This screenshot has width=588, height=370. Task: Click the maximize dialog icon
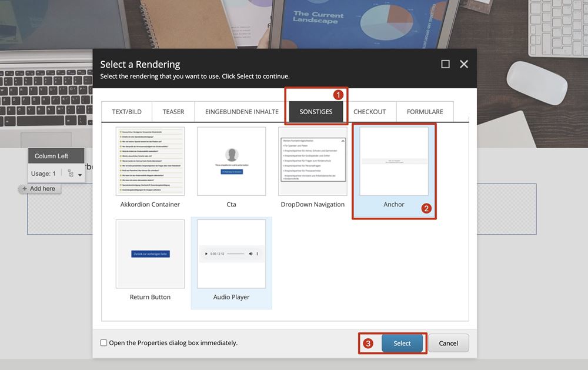pos(446,64)
